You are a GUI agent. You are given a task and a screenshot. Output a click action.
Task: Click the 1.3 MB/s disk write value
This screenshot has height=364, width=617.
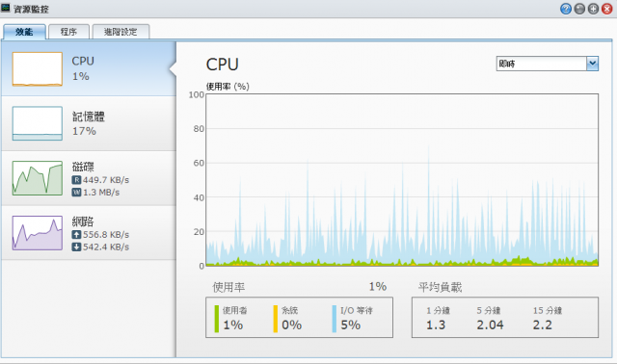click(x=101, y=193)
